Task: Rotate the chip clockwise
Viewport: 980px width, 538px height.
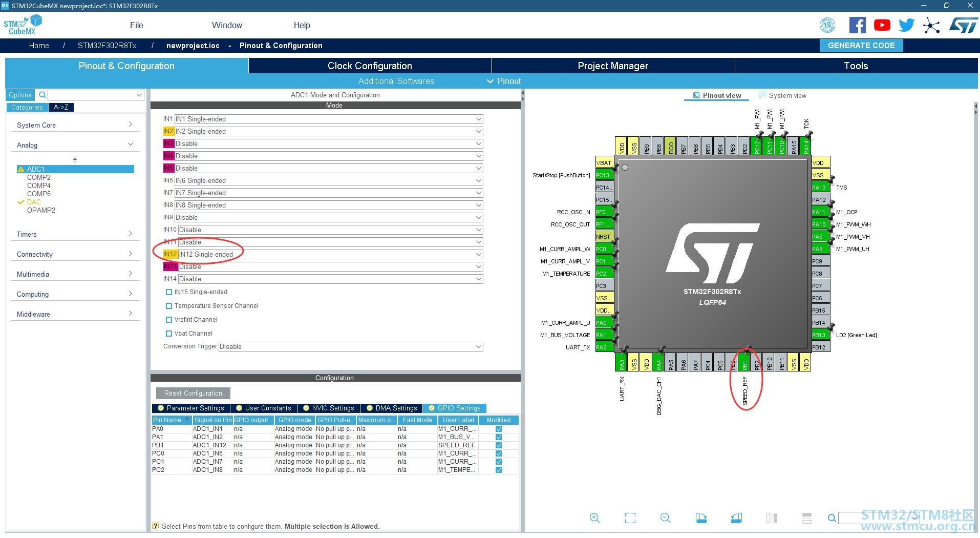Action: click(701, 518)
